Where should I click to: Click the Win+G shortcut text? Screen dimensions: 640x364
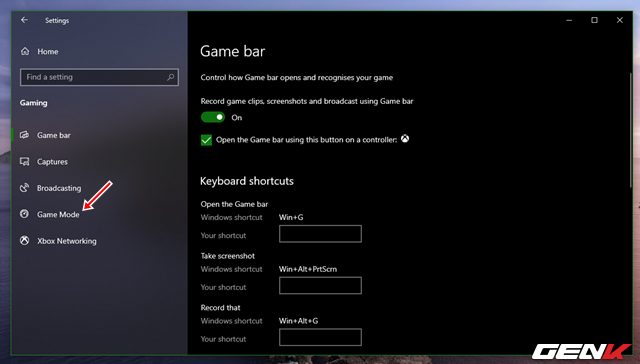[291, 218]
